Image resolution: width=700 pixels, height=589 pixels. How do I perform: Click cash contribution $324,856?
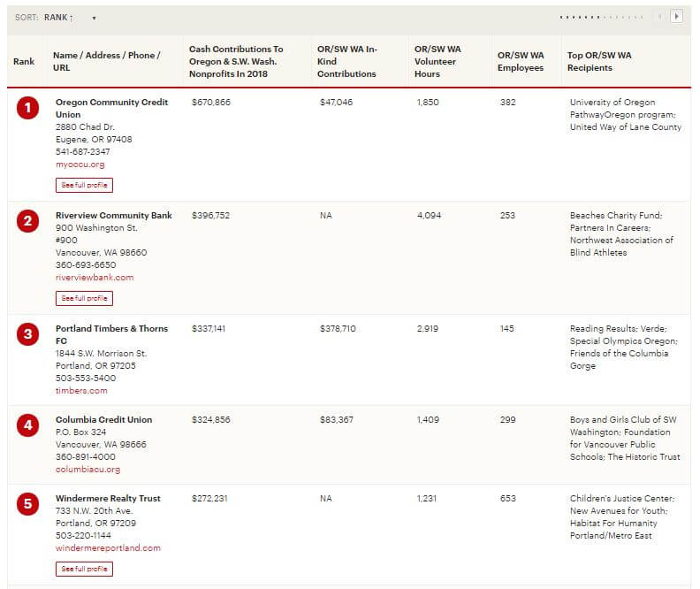coord(211,420)
